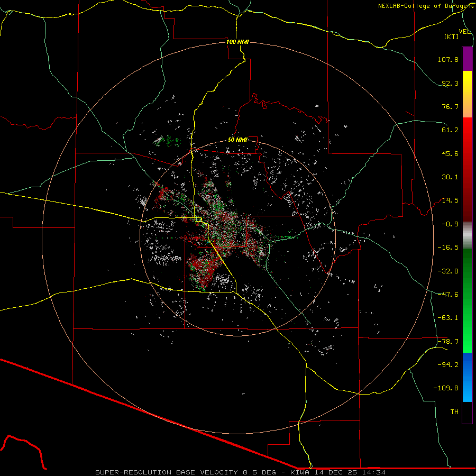Click the 50 NMI range ring label
This screenshot has height=476, width=476.
point(237,140)
